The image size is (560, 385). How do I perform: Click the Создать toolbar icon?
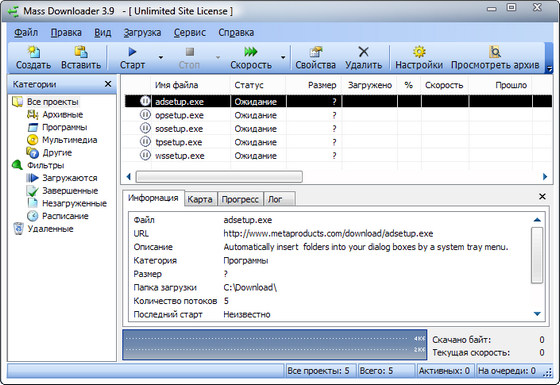34,52
